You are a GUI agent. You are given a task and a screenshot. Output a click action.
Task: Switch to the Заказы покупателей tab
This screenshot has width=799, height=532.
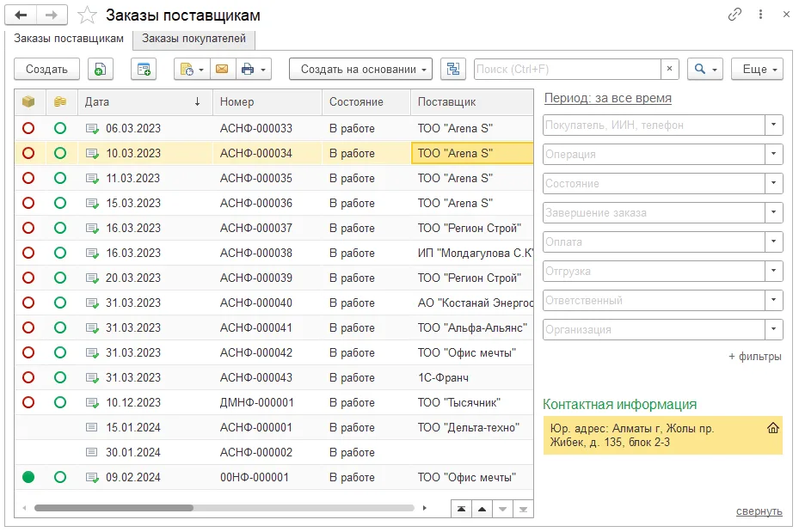(194, 39)
